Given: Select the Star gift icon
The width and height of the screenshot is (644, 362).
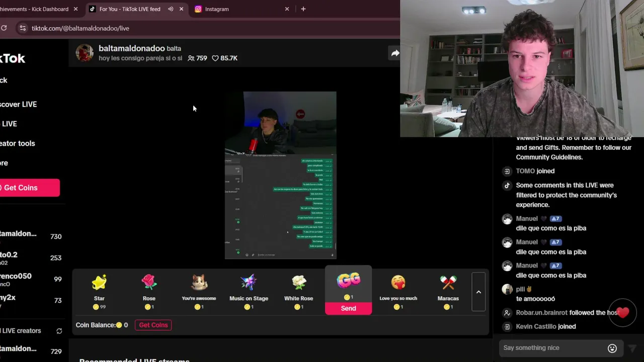Looking at the screenshot, I should coord(99,283).
